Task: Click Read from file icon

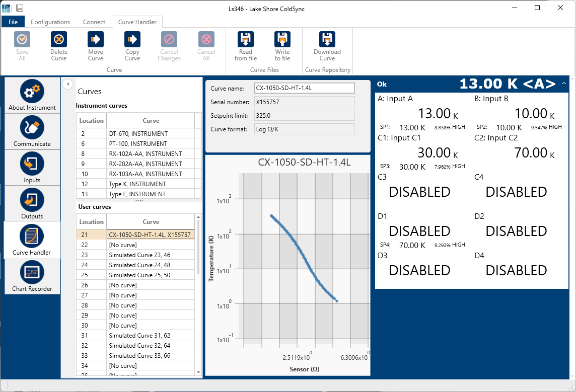Action: (245, 46)
